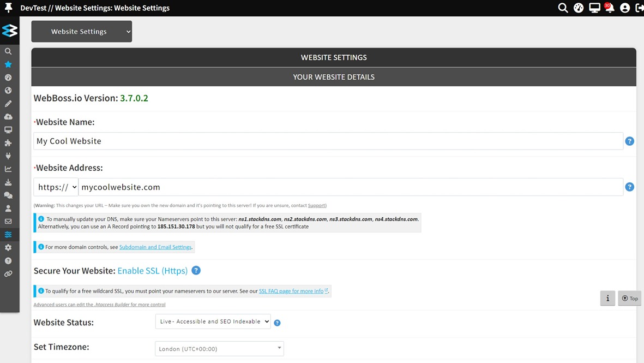
Task: Open the Subdomain and Email Settings link
Action: click(155, 247)
